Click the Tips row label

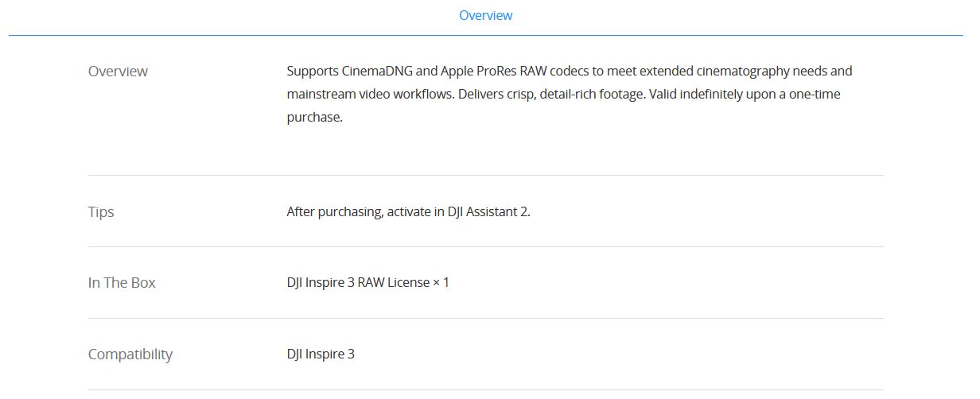coord(101,212)
